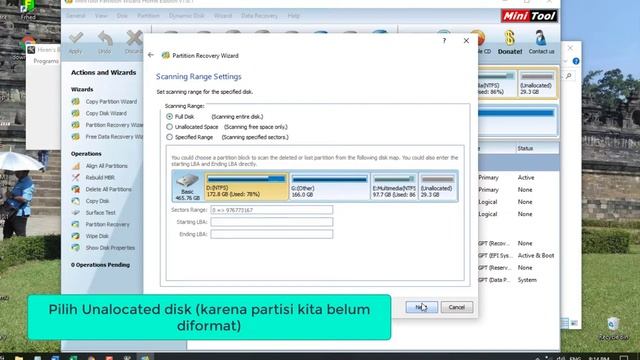Click the Starting LBA input field
Screen dimensions: 640x360
[x=271, y=222]
